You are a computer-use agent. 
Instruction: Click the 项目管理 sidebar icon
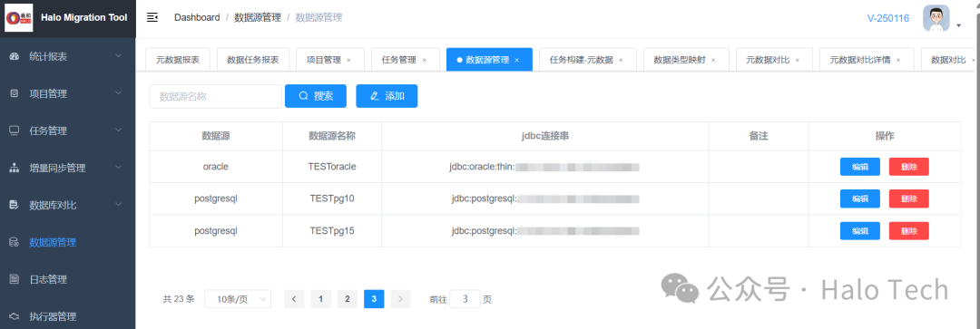pyautogui.click(x=15, y=93)
